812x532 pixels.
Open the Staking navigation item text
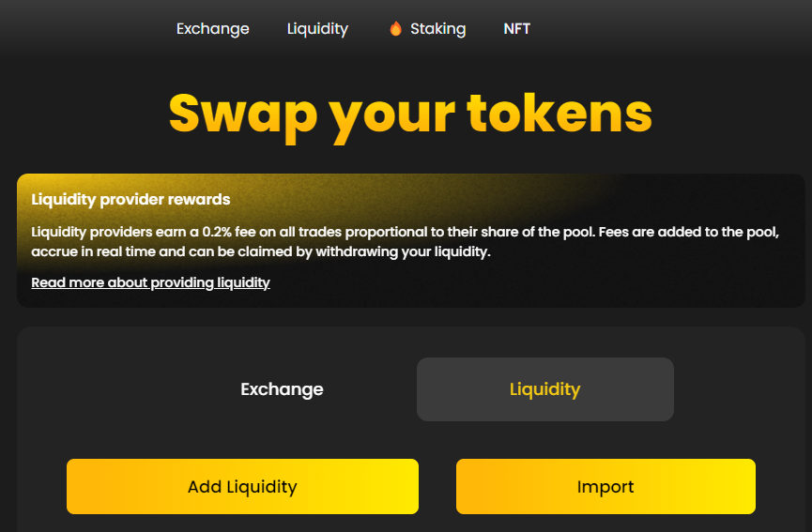coord(438,29)
